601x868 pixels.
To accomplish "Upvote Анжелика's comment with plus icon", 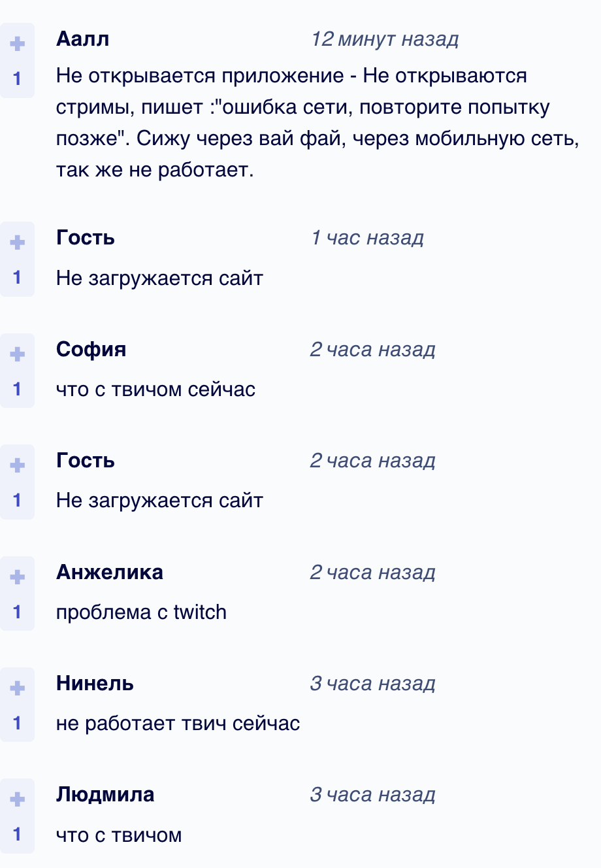I will 17,576.
